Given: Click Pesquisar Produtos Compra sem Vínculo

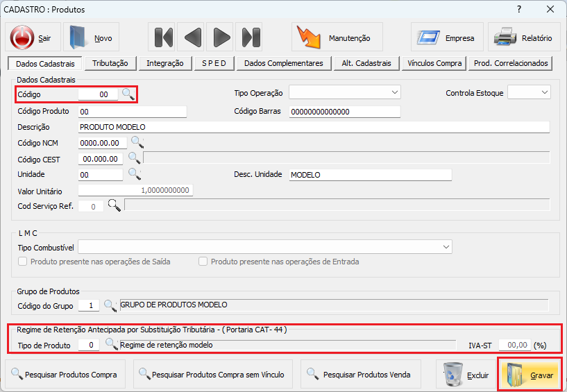Looking at the screenshot, I should click(212, 374).
